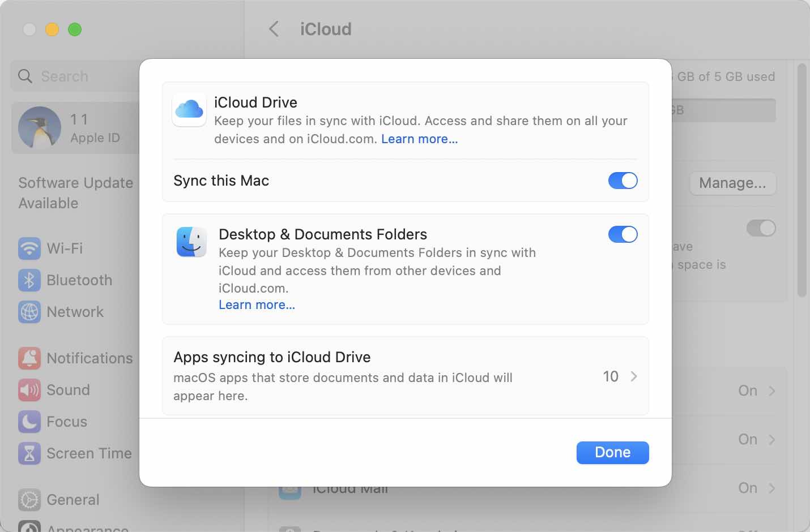
Task: Open Focus settings from the sidebar
Action: pos(66,422)
